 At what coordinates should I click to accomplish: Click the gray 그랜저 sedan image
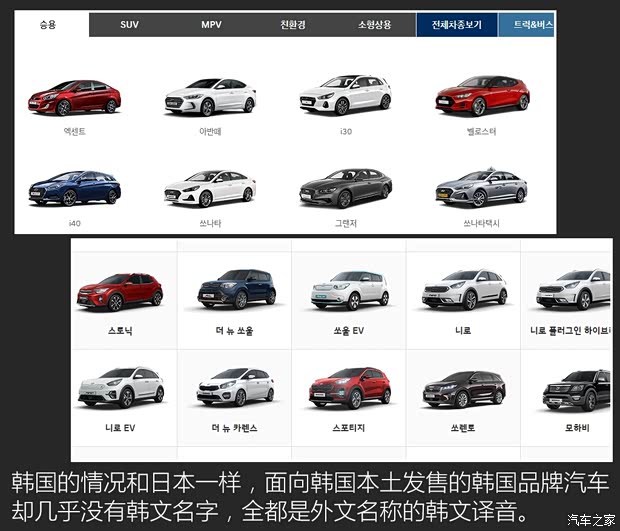coord(346,188)
